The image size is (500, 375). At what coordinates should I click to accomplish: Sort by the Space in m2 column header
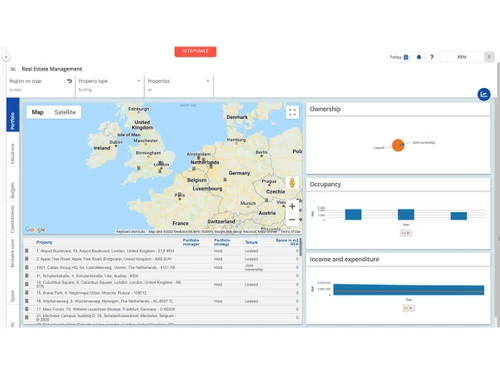click(x=287, y=242)
